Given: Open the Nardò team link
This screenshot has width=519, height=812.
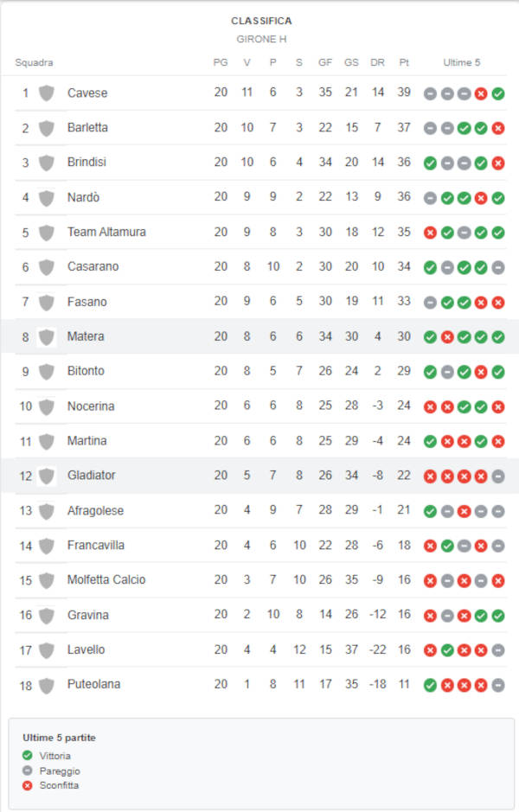Looking at the screenshot, I should (x=83, y=197).
